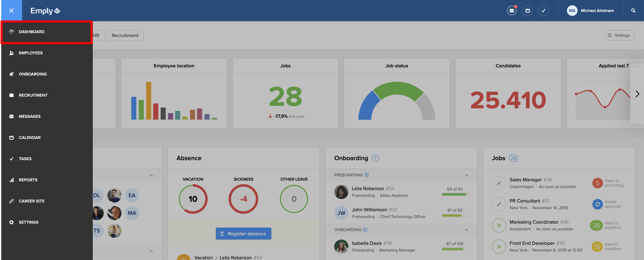Go to Career Site menu item
Image resolution: width=644 pixels, height=260 pixels.
pos(31,201)
